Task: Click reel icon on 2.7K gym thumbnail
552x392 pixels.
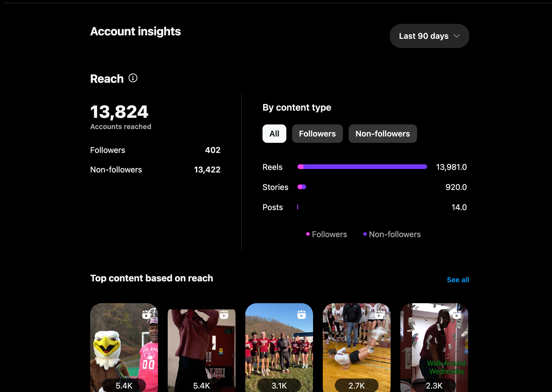Action: click(x=379, y=315)
